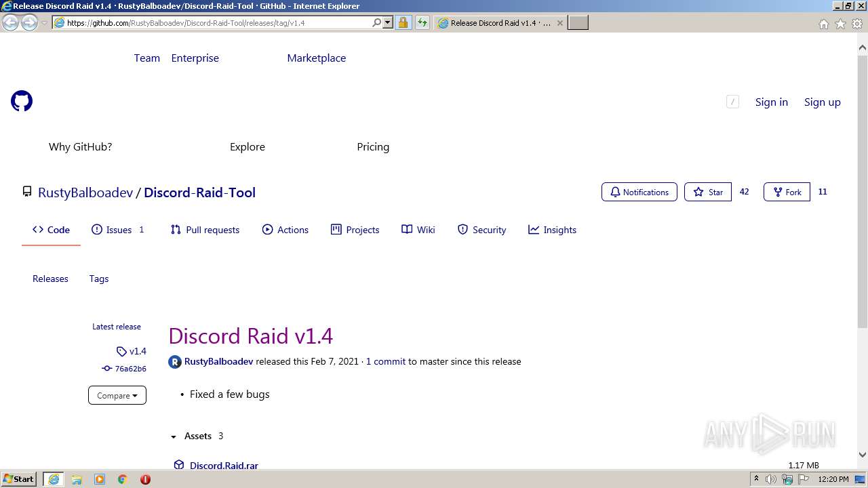The width and height of the screenshot is (868, 488).
Task: Expand the Why GitHub? menu
Action: tap(80, 147)
